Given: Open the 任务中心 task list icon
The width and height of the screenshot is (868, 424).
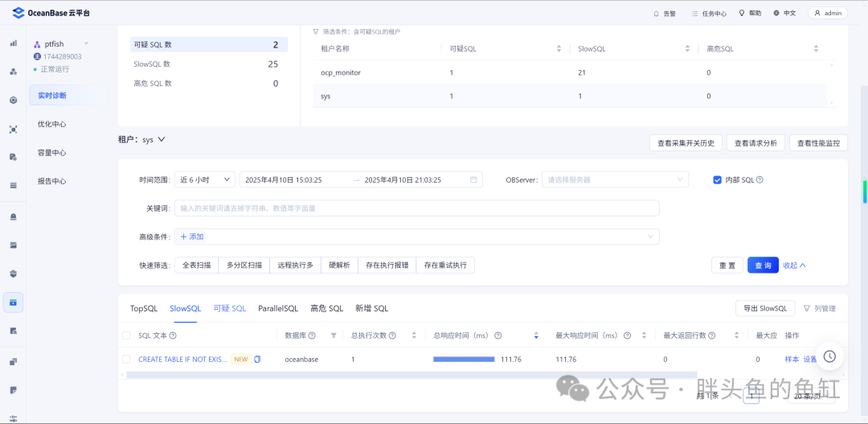Looking at the screenshot, I should 694,14.
